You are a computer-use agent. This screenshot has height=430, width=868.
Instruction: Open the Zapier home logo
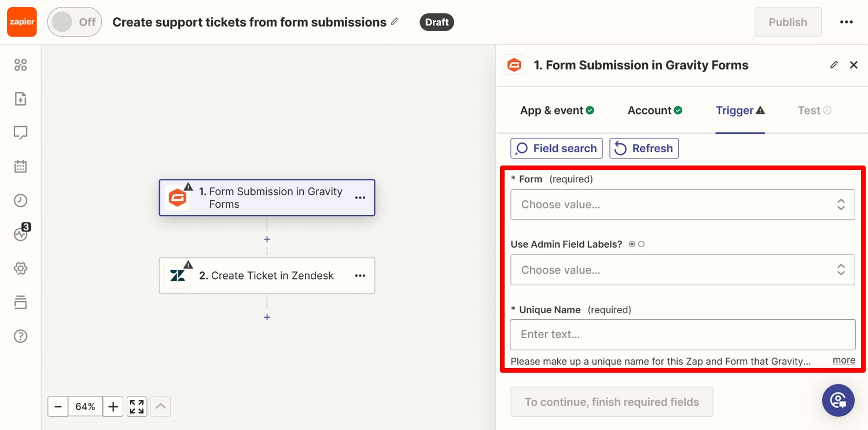point(22,22)
